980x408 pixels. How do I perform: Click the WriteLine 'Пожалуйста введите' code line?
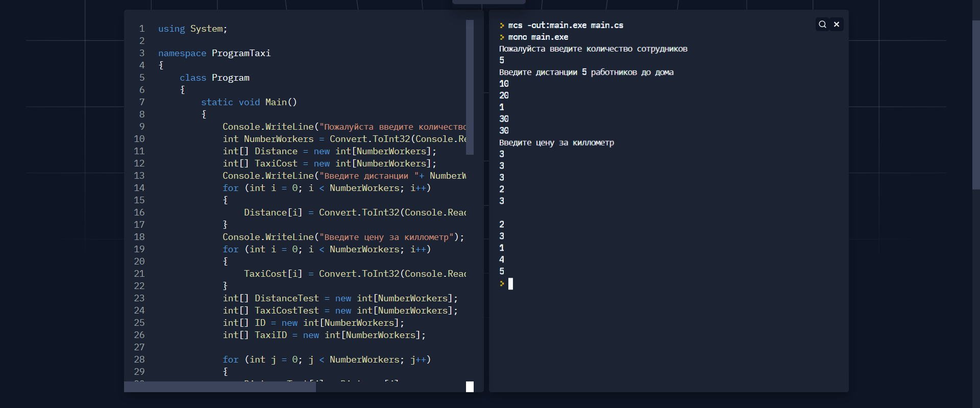pos(345,127)
